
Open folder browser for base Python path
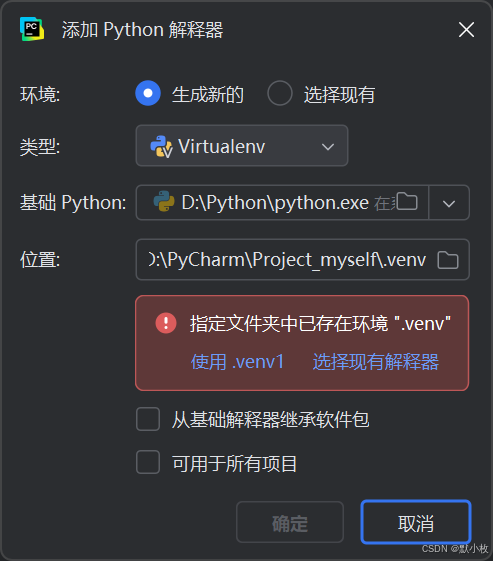[x=407, y=202]
